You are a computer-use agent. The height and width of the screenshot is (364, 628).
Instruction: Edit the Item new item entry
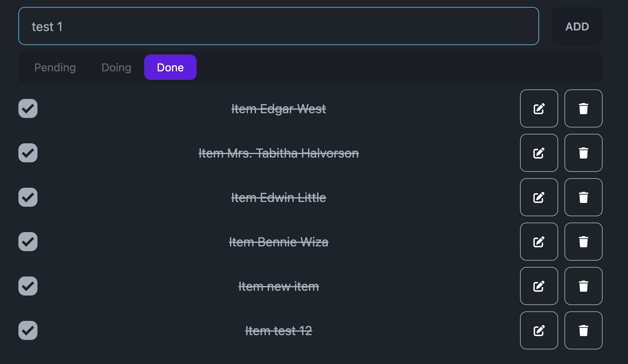tap(539, 286)
